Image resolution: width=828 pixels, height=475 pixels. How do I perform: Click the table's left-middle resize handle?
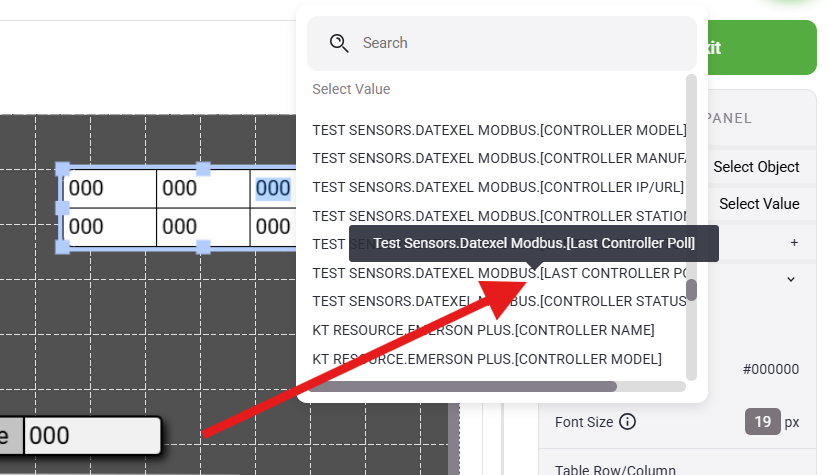tap(62, 208)
